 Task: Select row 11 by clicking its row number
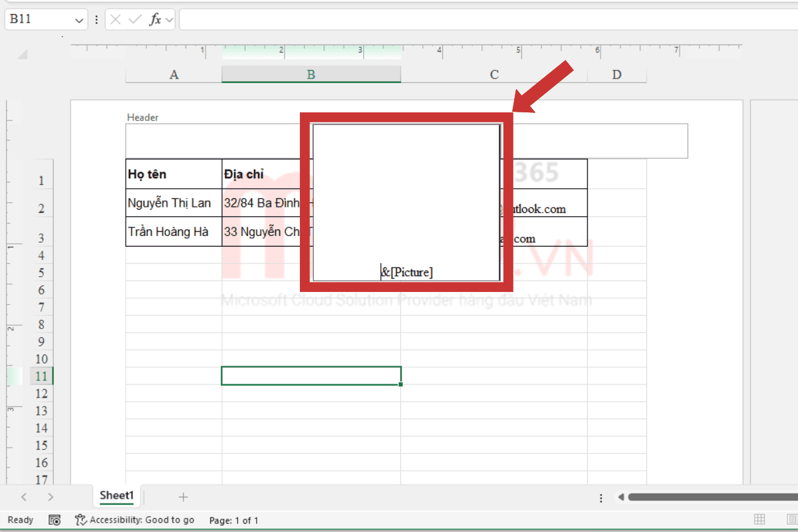41,376
